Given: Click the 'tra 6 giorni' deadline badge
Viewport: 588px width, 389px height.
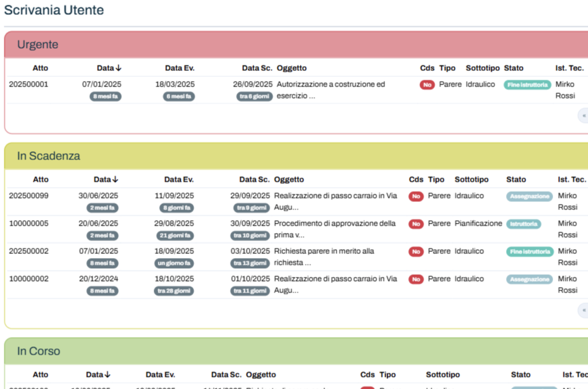Looking at the screenshot, I should pos(255,97).
